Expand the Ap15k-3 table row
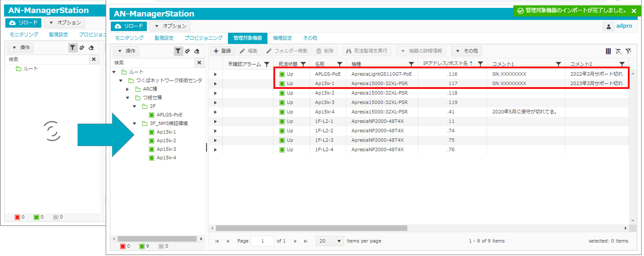The image size is (644, 256). (215, 103)
